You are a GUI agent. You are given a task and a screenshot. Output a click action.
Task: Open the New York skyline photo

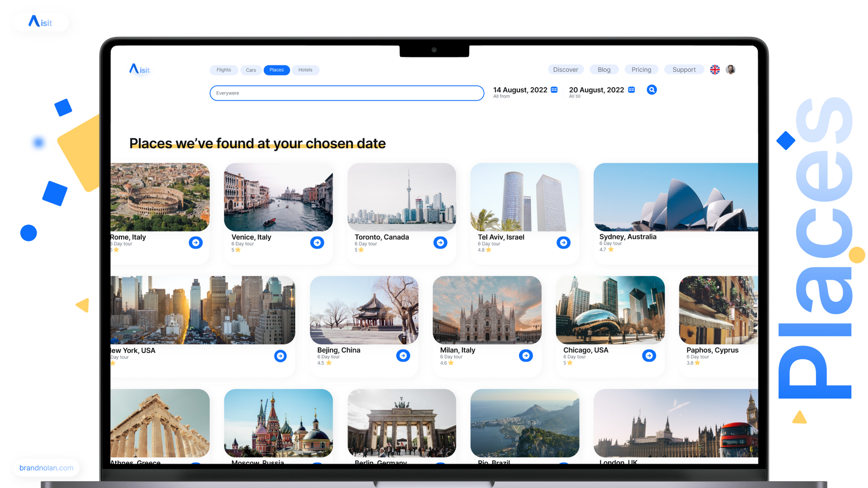[203, 310]
